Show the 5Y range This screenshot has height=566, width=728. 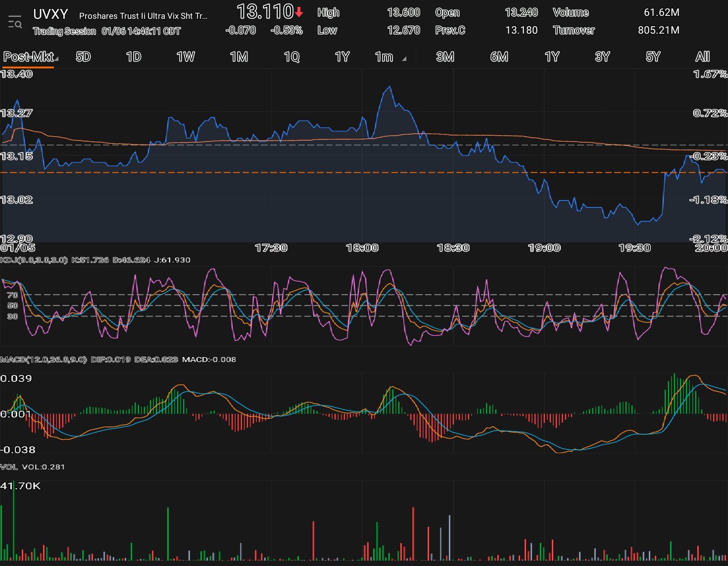coord(653,56)
